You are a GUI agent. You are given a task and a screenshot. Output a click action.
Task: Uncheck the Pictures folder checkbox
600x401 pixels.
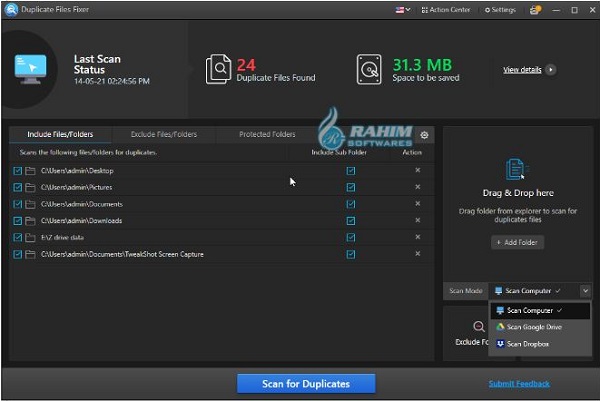(18, 187)
